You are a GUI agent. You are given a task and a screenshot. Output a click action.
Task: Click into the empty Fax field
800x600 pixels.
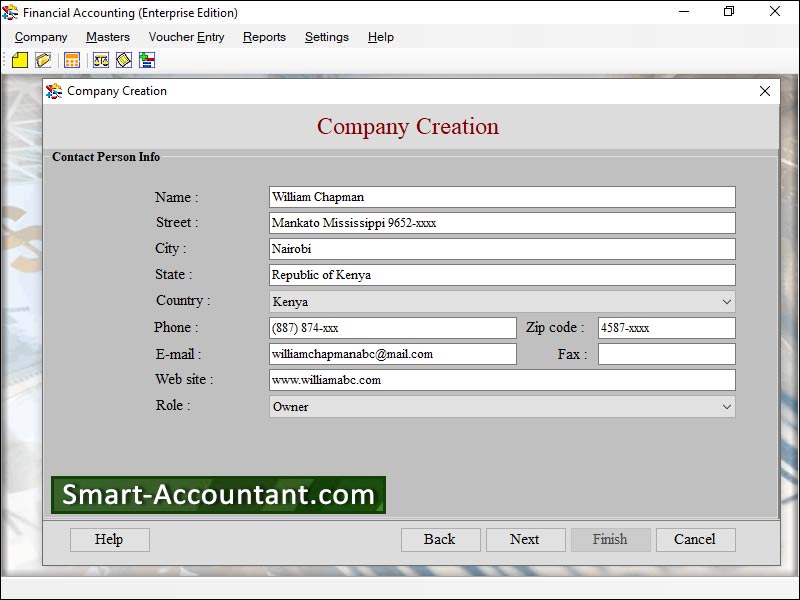(666, 354)
